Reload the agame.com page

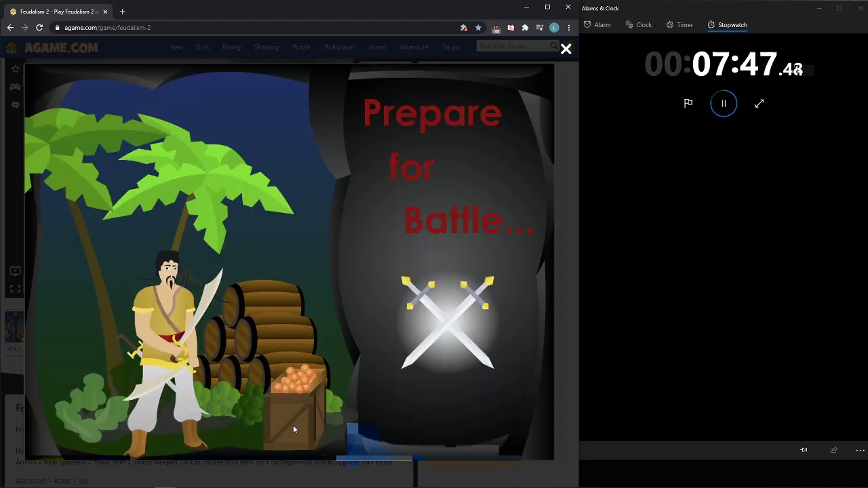[x=39, y=28]
